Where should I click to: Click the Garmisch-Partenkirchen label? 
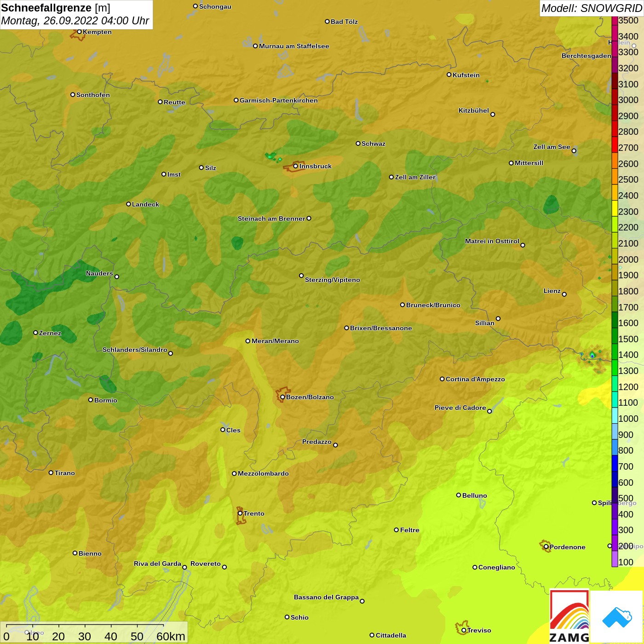(x=279, y=100)
